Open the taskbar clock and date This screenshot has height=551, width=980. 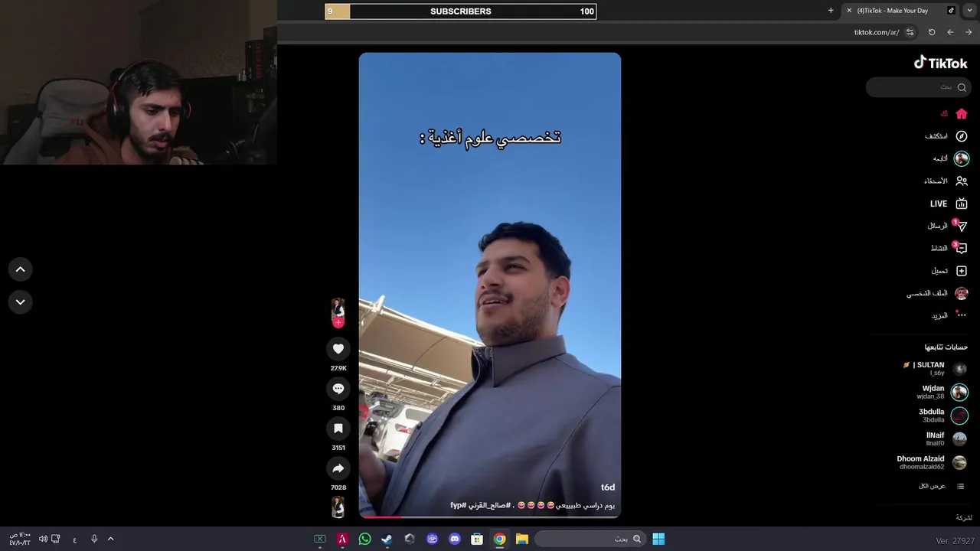coord(20,539)
